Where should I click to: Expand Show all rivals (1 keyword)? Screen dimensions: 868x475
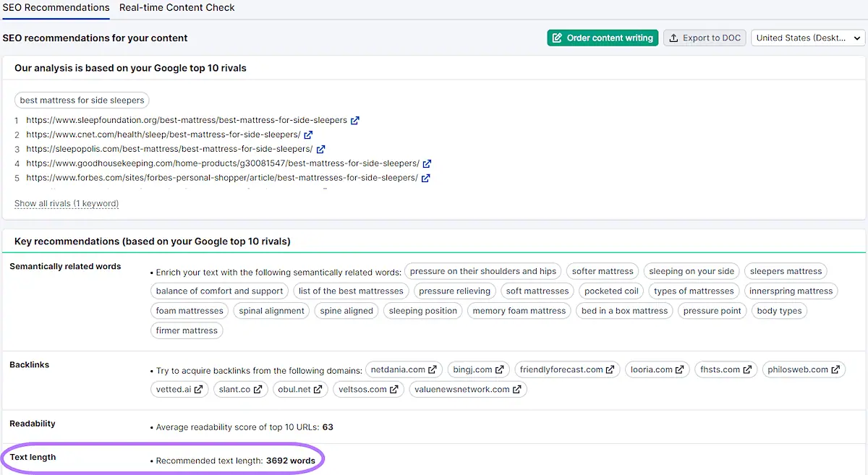(67, 204)
